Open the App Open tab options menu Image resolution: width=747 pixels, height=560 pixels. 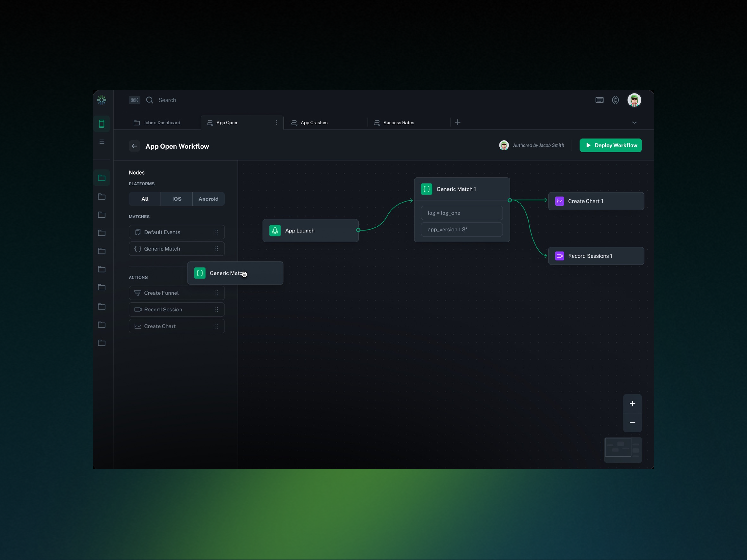click(277, 122)
